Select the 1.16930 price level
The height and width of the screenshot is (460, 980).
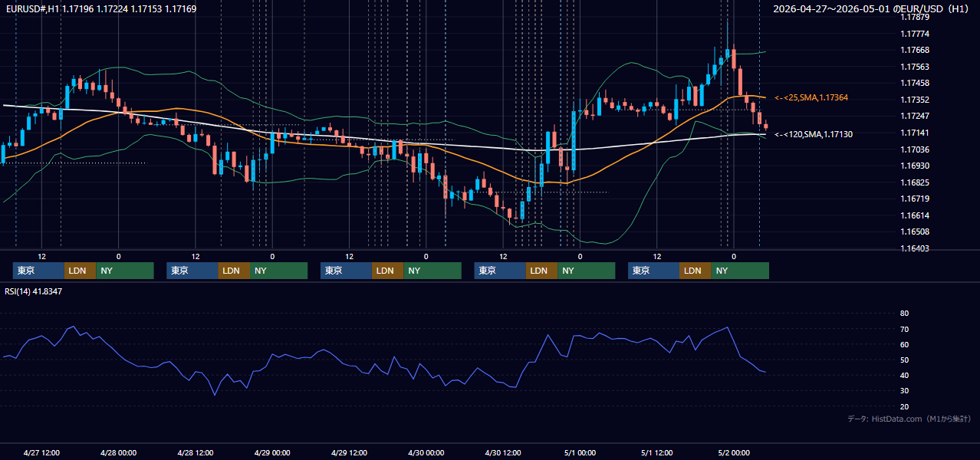pos(914,166)
